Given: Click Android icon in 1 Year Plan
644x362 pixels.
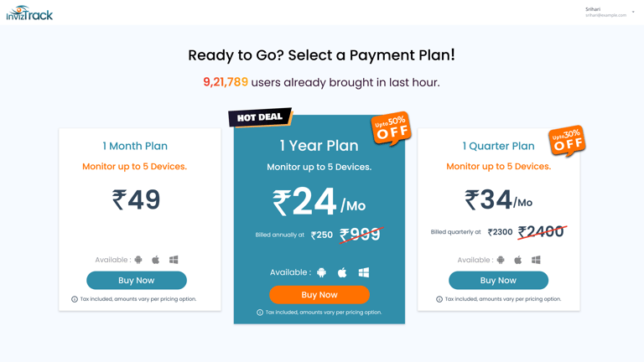Looking at the screenshot, I should coord(321,272).
